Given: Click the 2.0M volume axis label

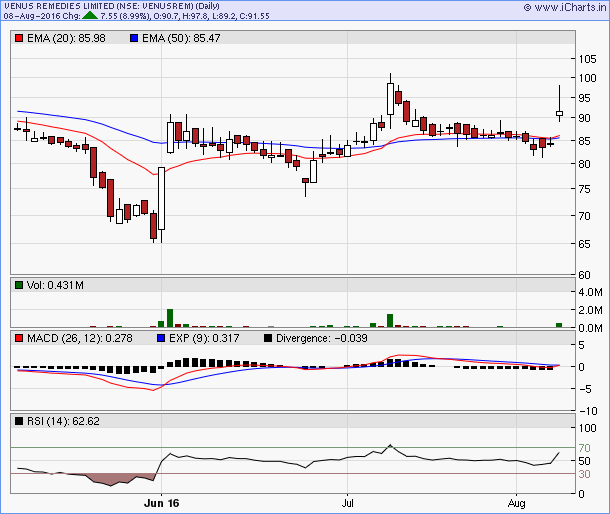Looking at the screenshot, I should pyautogui.click(x=590, y=310).
